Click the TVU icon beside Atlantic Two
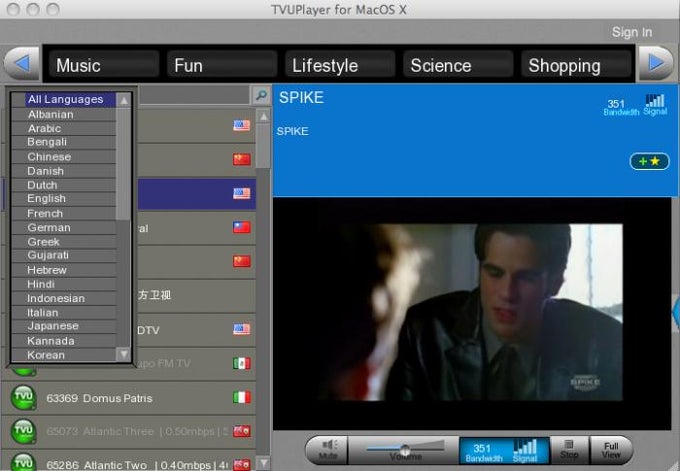680x471 pixels. click(x=23, y=462)
